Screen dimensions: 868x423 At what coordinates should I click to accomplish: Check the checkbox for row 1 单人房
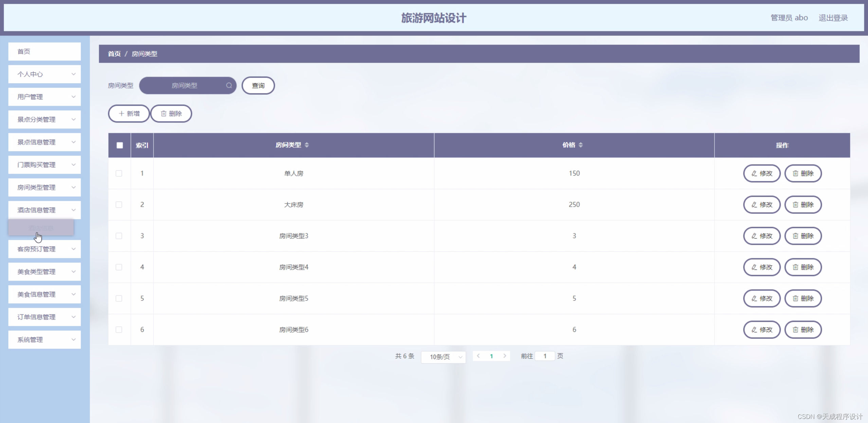119,174
